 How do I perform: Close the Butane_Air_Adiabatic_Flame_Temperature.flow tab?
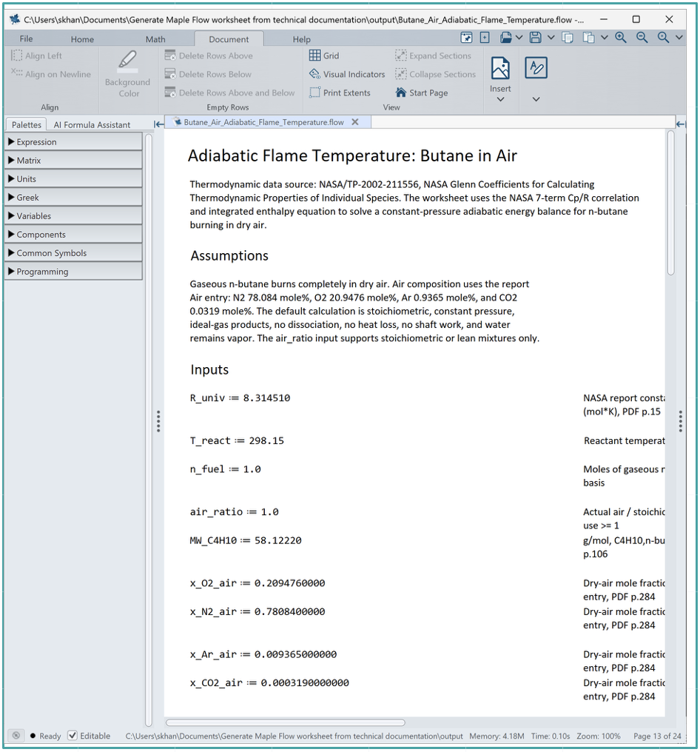click(x=355, y=122)
